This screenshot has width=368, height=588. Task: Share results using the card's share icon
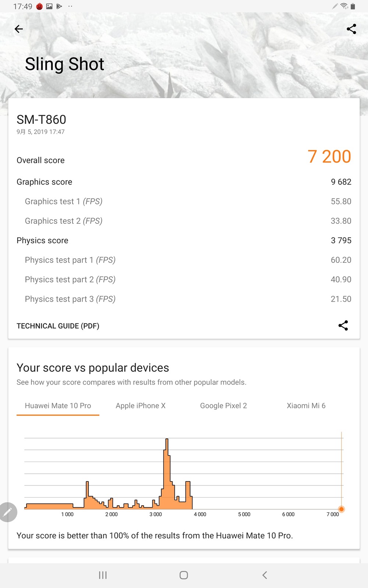tap(343, 326)
